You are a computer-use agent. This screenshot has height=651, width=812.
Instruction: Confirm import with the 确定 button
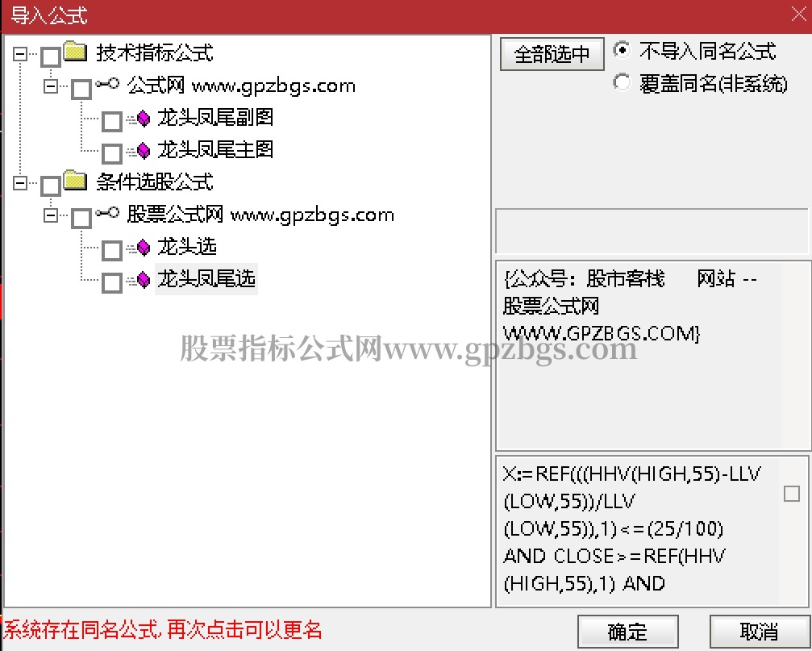(627, 632)
